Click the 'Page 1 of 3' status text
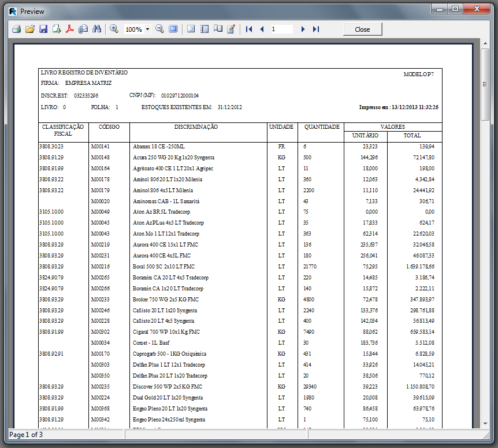The image size is (498, 448). [x=26, y=434]
